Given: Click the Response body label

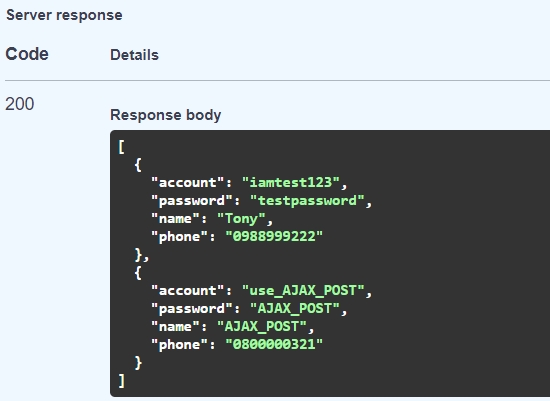Looking at the screenshot, I should (x=166, y=115).
